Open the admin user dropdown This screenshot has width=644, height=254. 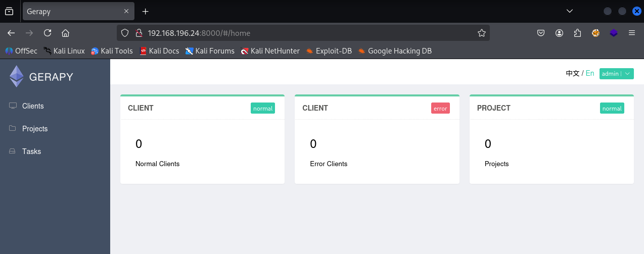pos(616,74)
